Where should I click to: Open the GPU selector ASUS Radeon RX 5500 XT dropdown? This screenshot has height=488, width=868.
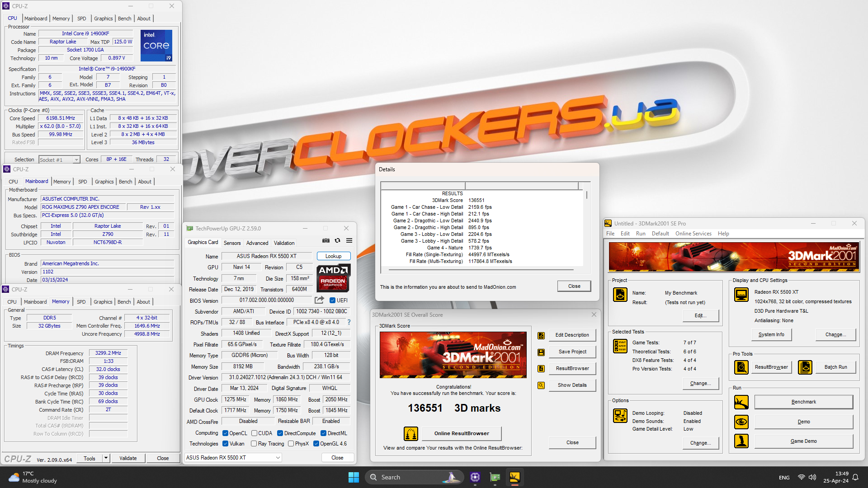233,458
